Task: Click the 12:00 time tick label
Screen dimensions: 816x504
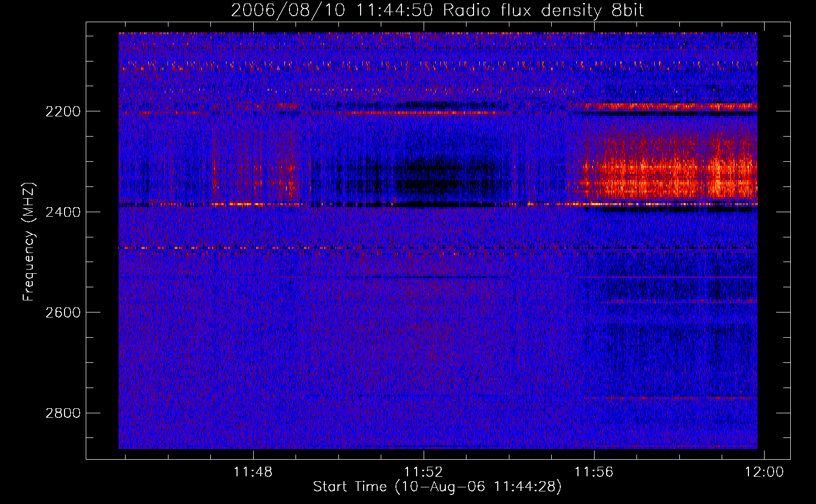Action: point(765,472)
